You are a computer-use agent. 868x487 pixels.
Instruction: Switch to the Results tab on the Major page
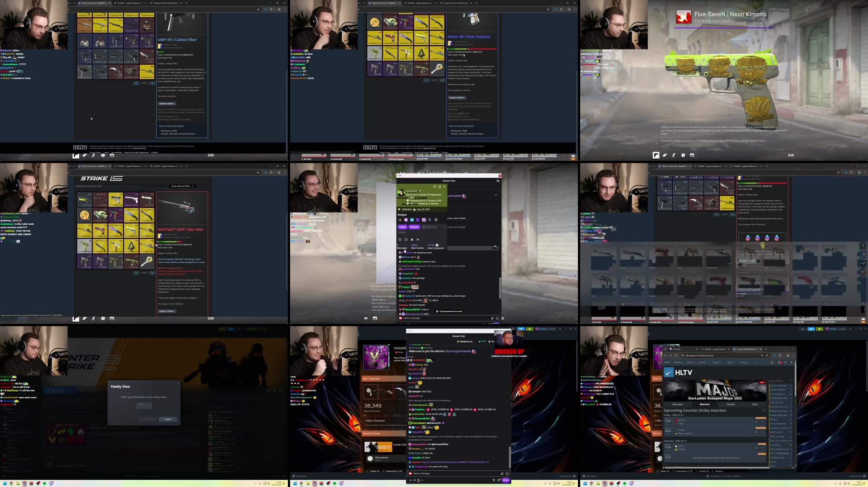click(x=731, y=404)
